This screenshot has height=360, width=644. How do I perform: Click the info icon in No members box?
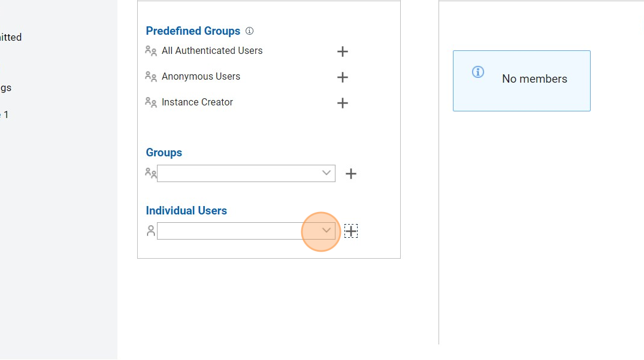[x=478, y=72]
